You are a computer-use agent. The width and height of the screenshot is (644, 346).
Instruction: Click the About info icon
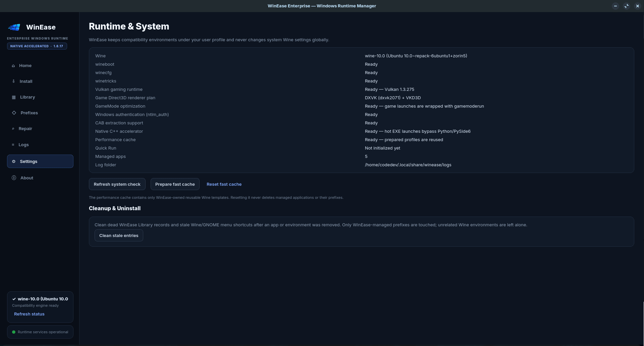point(14,178)
